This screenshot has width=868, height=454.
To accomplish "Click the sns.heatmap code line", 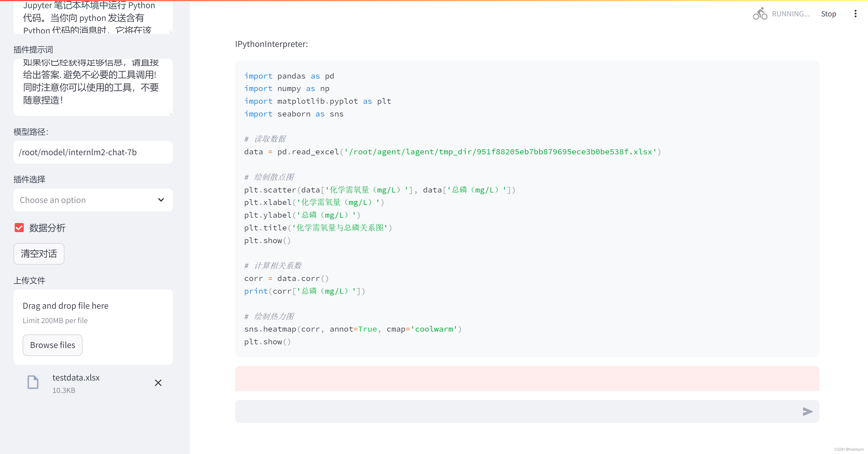I will pyautogui.click(x=353, y=329).
